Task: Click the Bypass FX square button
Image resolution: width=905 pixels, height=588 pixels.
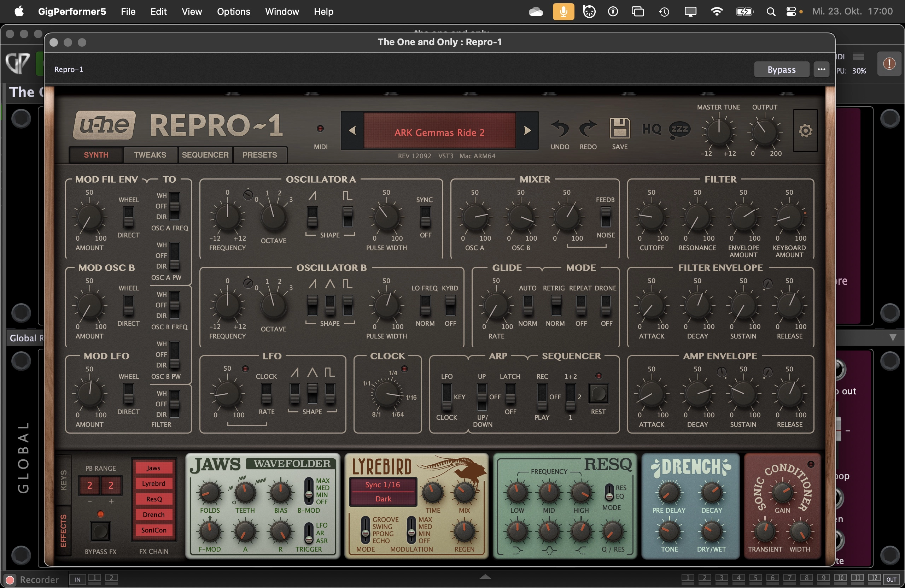Action: [100, 531]
